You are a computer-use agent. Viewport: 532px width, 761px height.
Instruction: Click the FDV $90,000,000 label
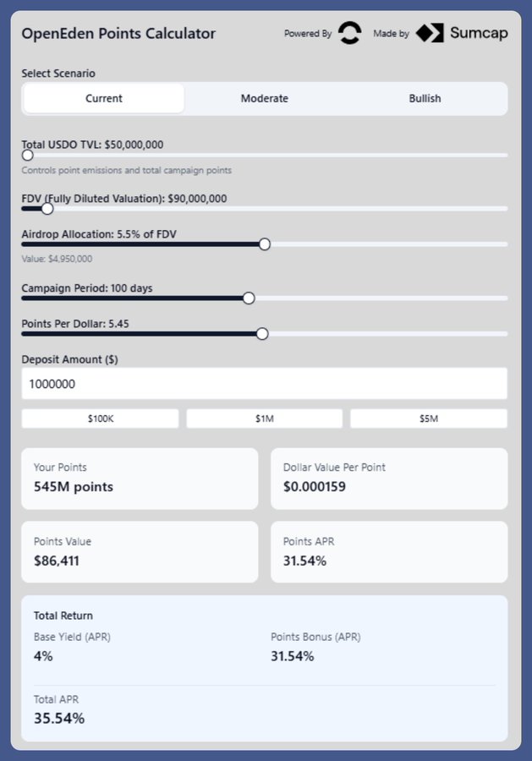[124, 199]
